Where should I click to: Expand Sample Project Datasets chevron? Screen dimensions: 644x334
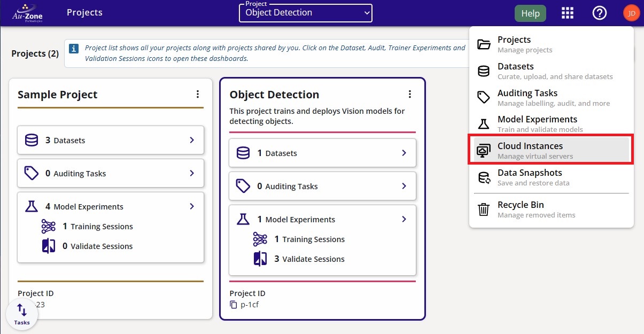tap(192, 140)
